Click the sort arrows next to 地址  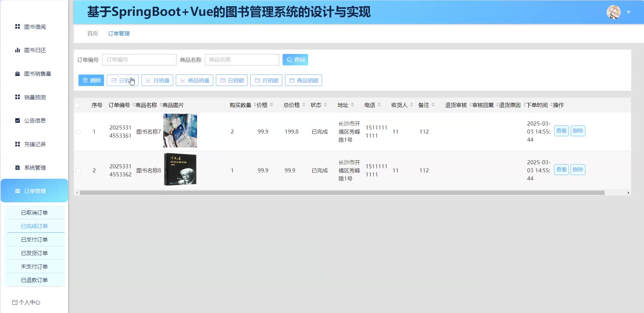pyautogui.click(x=352, y=105)
